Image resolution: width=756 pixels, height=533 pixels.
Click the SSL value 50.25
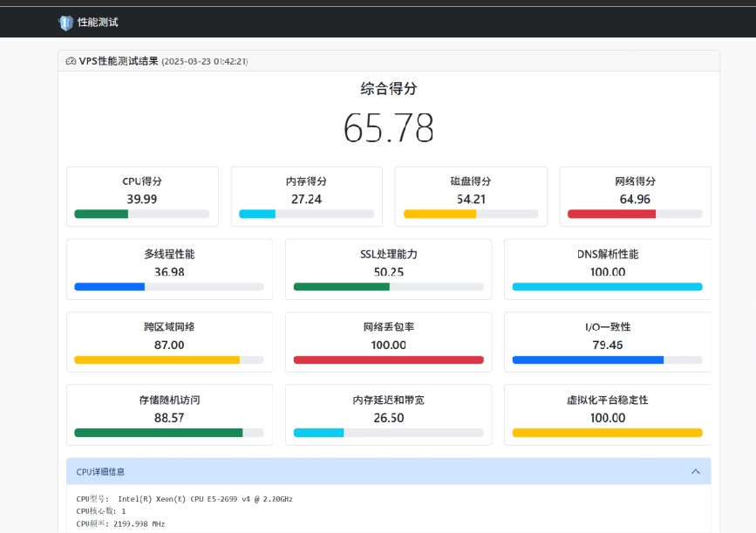[389, 272]
